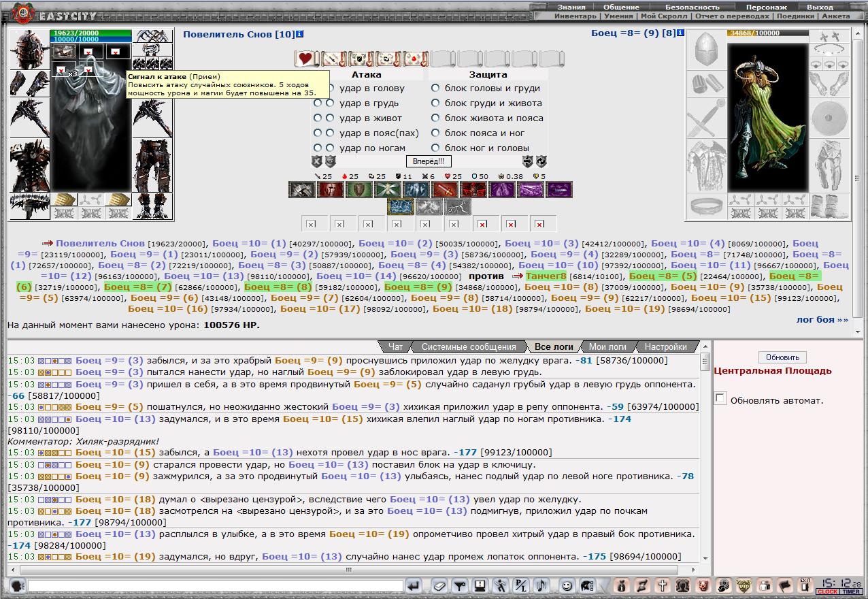Select second-strike radio for удар по ногам

click(330, 148)
